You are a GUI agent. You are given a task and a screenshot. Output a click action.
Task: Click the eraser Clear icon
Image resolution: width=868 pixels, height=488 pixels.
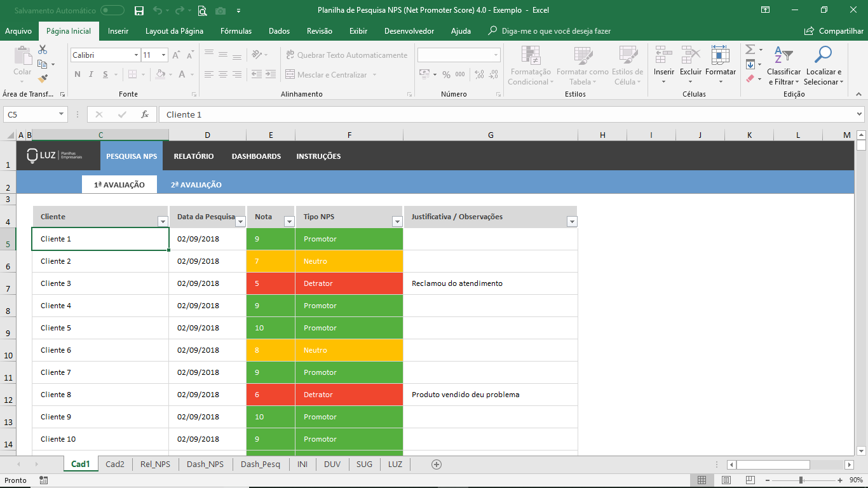click(750, 79)
